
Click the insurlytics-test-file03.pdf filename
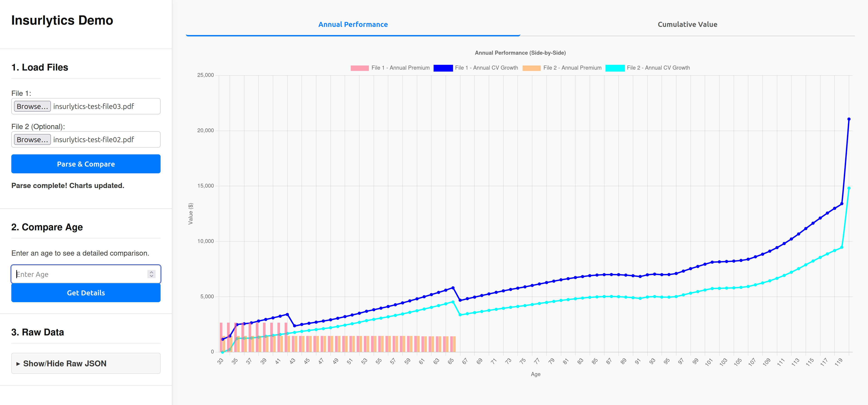tap(93, 106)
